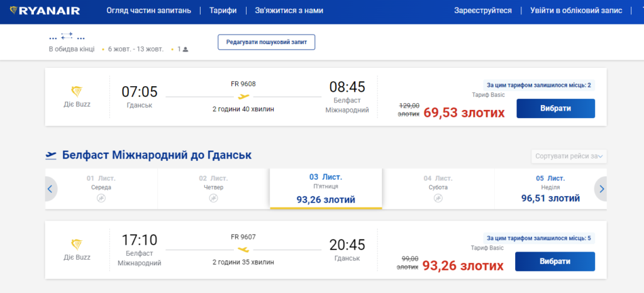Image resolution: width=644 pixels, height=293 pixels.
Task: Select the 05 Лист. Неділя date tab
Action: [x=550, y=189]
